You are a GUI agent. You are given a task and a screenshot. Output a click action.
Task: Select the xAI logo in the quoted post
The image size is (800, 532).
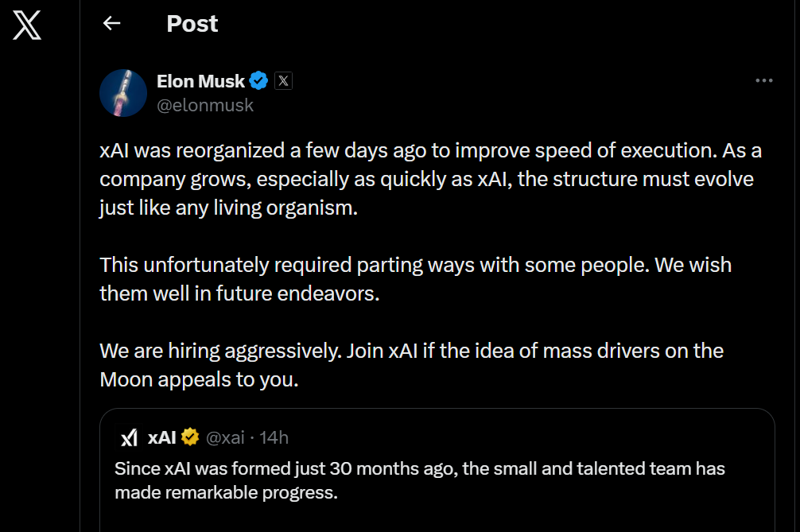pos(129,436)
